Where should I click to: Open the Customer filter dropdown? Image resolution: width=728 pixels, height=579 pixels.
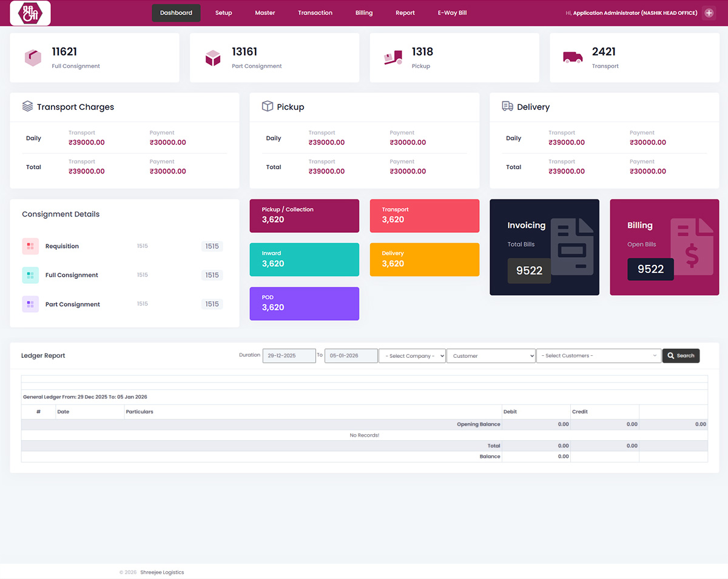(491, 356)
